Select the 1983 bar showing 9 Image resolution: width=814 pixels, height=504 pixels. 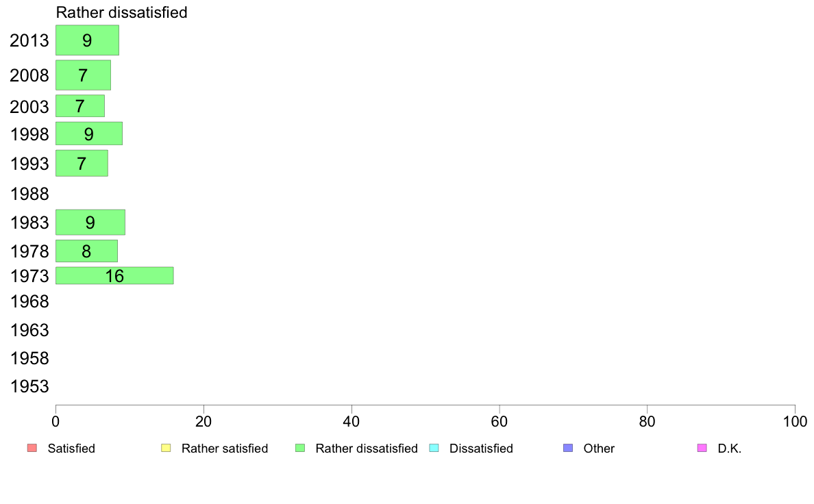click(90, 222)
